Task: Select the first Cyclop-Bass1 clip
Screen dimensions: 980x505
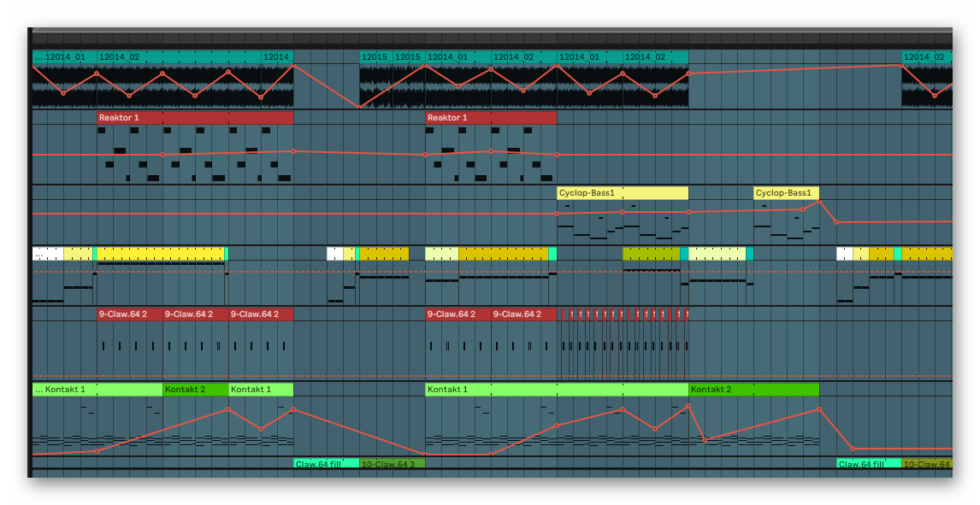Action: coord(623,193)
